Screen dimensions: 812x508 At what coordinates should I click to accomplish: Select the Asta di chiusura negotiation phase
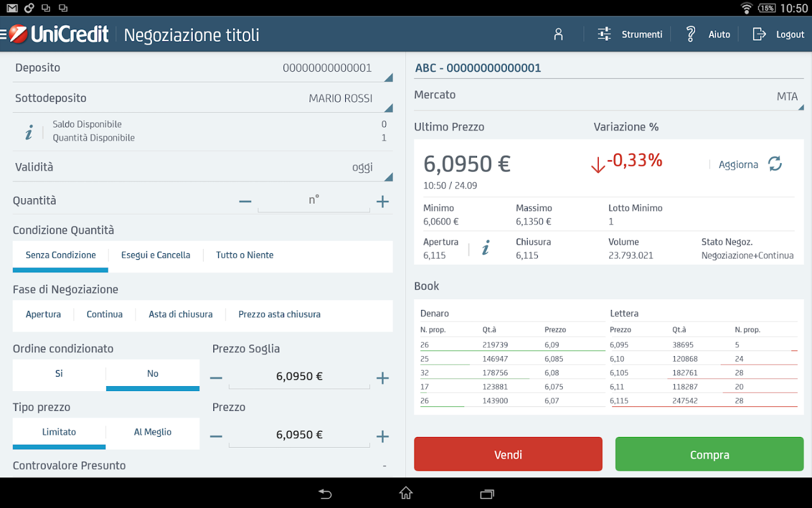[180, 314]
